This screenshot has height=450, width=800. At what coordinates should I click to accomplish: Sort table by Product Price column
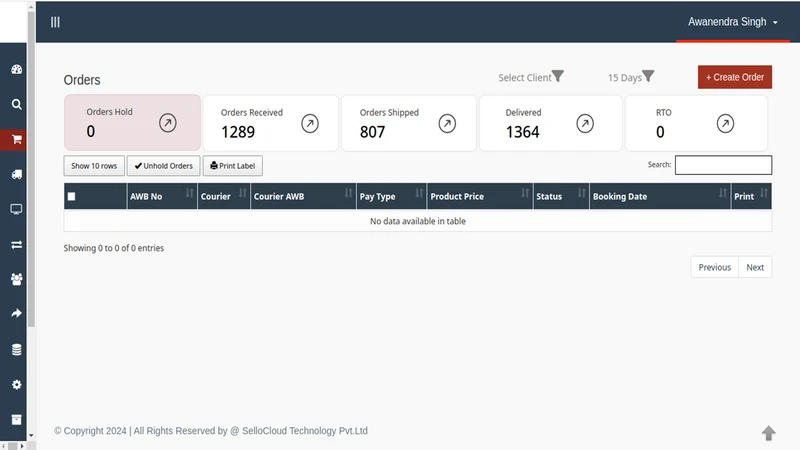point(480,196)
